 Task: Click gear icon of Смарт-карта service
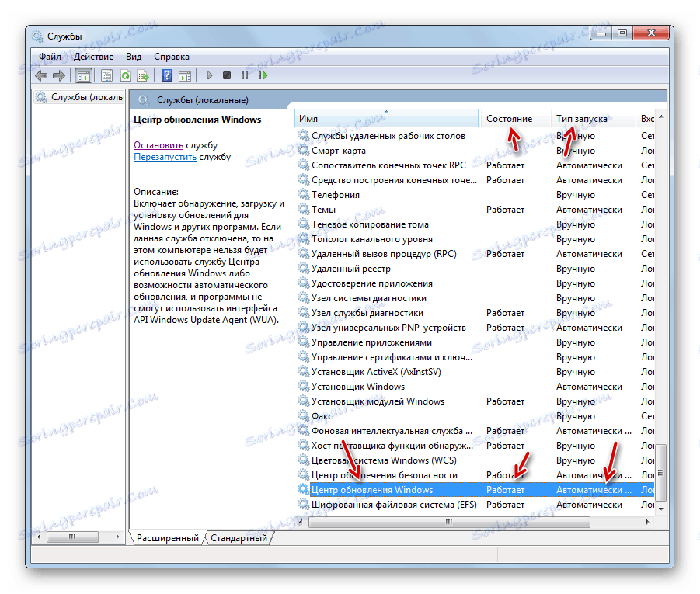pyautogui.click(x=304, y=151)
